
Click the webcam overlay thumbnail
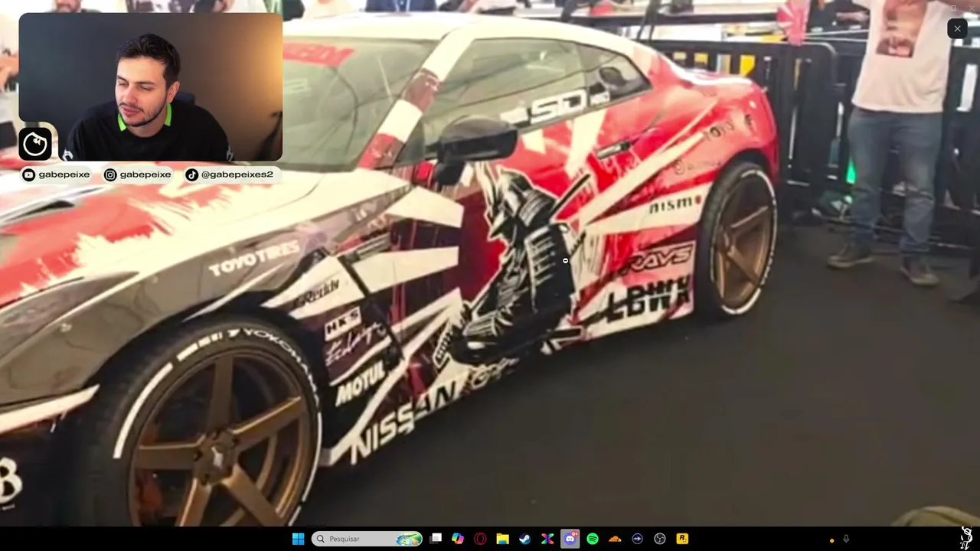tap(150, 86)
